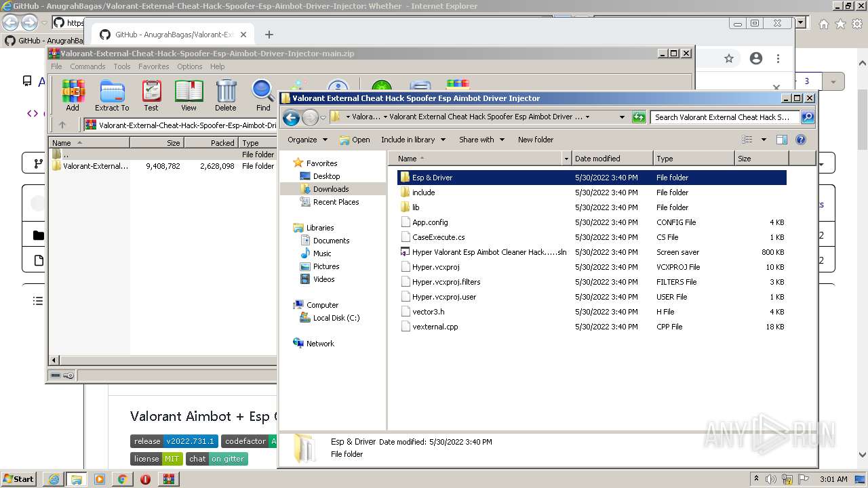This screenshot has height=488, width=868.
Task: Open WinRAR File menu
Action: point(56,66)
